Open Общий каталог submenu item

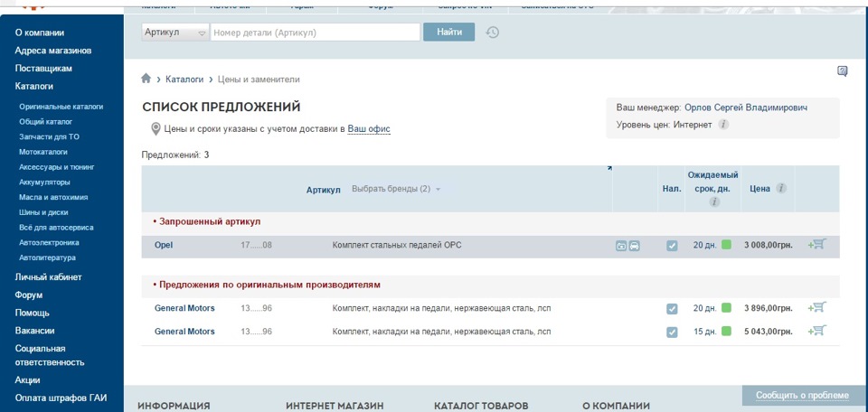coord(46,122)
